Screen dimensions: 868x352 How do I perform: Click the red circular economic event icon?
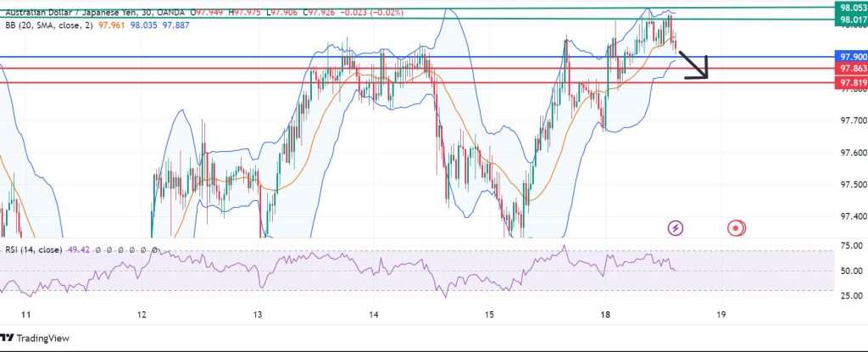(x=736, y=227)
